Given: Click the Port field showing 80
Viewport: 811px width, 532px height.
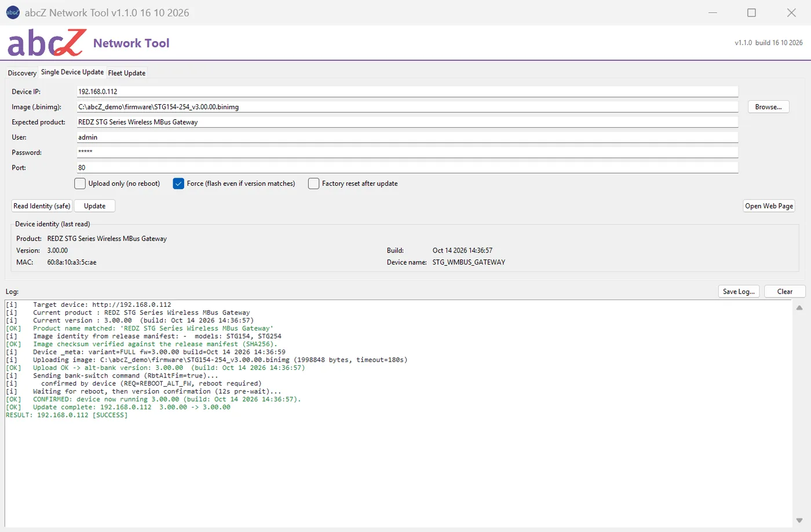Looking at the screenshot, I should [407, 167].
